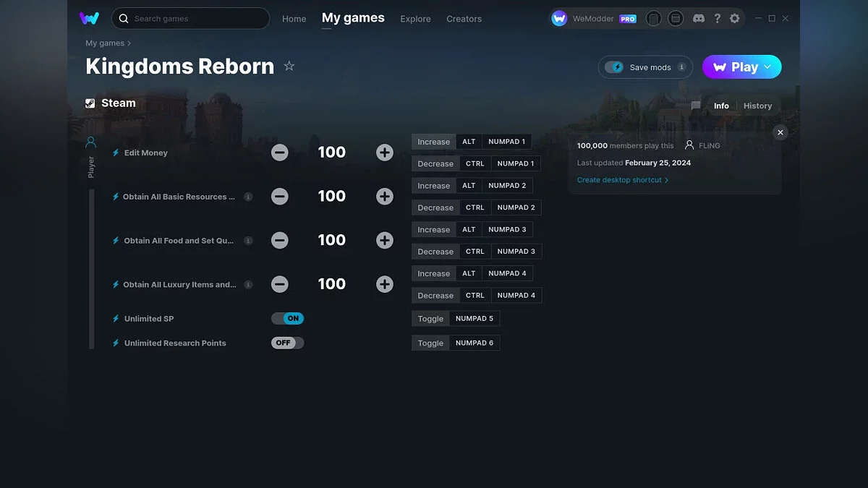Open the Explore page from the top menu
Image resolution: width=868 pixels, height=488 pixels.
pos(415,19)
